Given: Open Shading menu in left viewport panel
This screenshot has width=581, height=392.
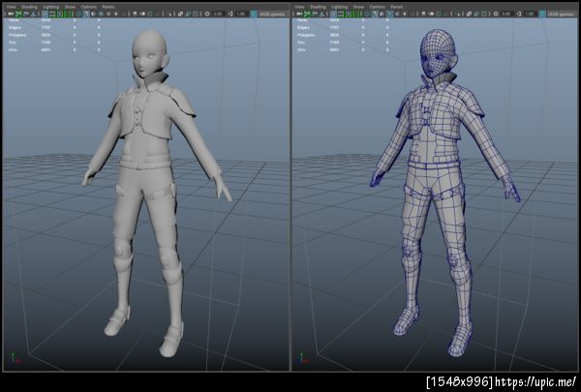Looking at the screenshot, I should (29, 7).
